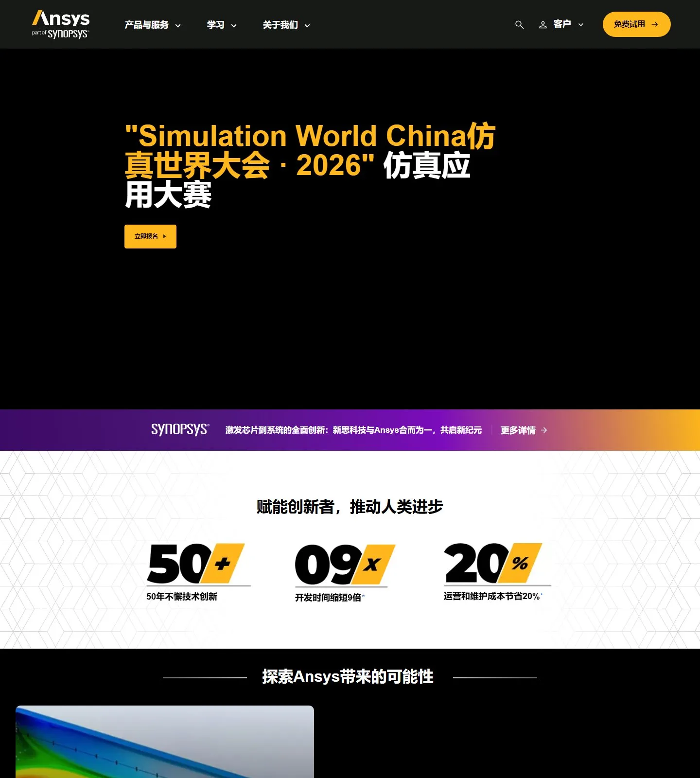700x778 pixels.
Task: Click the Ansys part of Synopsys logo
Action: point(61,24)
